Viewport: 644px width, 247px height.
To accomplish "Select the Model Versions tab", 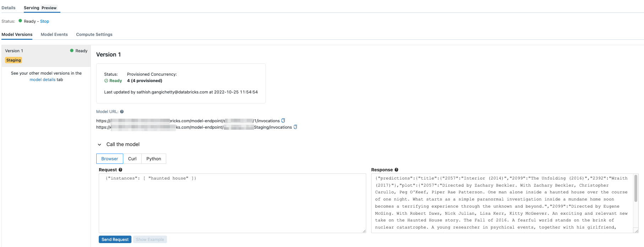I will 17,34.
